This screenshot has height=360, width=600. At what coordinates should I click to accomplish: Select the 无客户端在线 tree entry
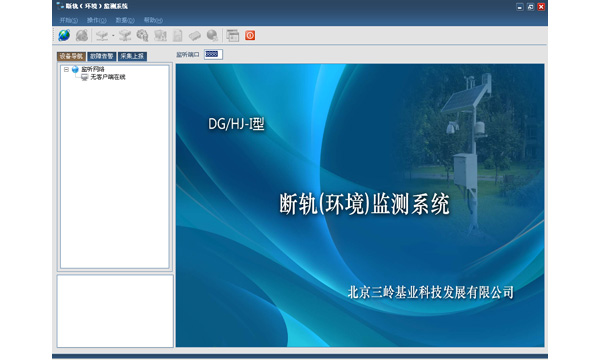(108, 77)
